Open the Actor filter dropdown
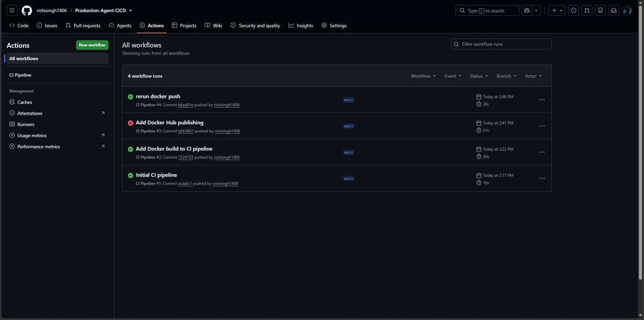The width and height of the screenshot is (644, 320). pyautogui.click(x=533, y=76)
